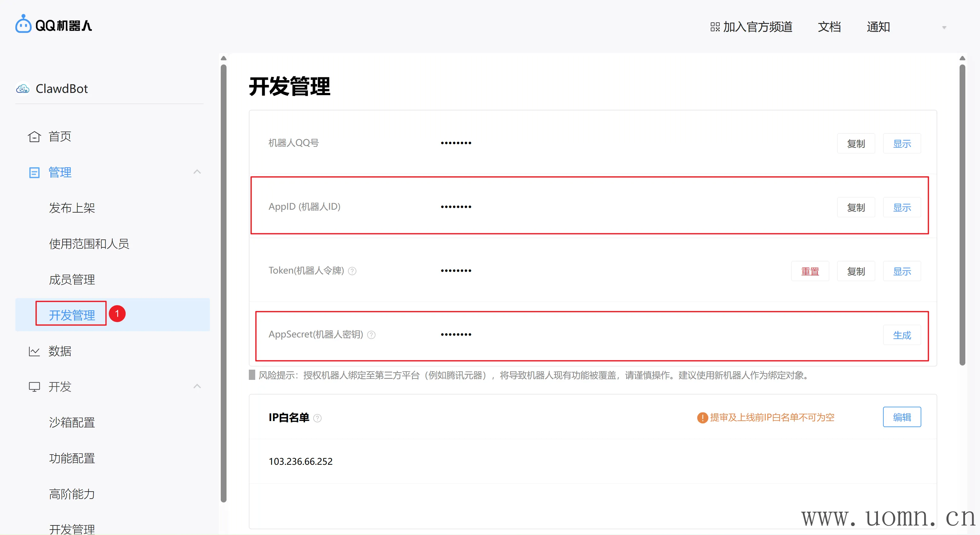This screenshot has height=535, width=980.
Task: Click the help icon next to IP白名单
Action: pyautogui.click(x=317, y=418)
